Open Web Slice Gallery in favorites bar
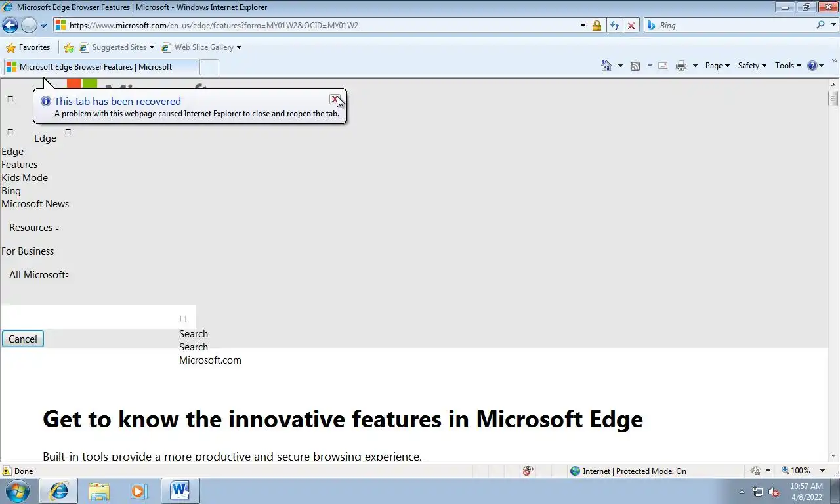 (x=201, y=47)
